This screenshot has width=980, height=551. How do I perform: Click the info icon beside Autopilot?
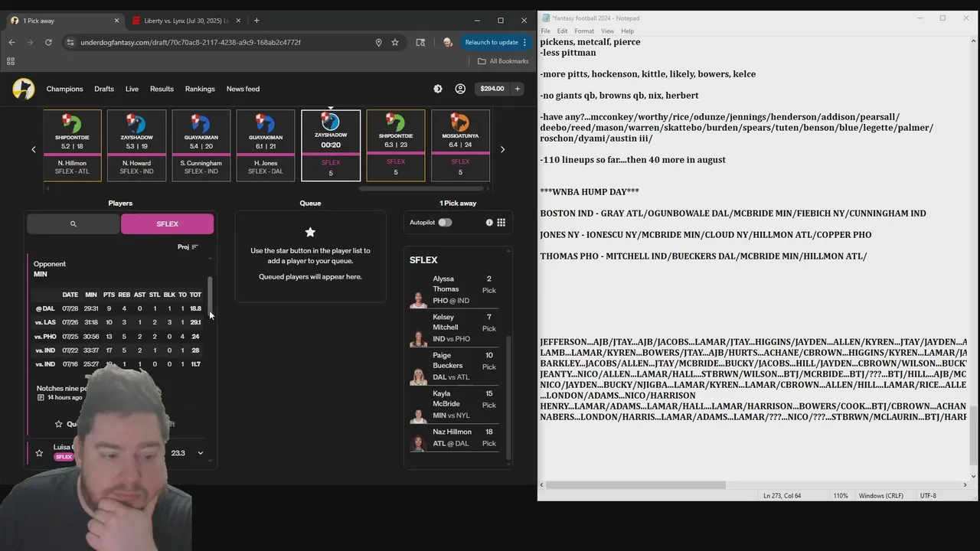point(489,223)
